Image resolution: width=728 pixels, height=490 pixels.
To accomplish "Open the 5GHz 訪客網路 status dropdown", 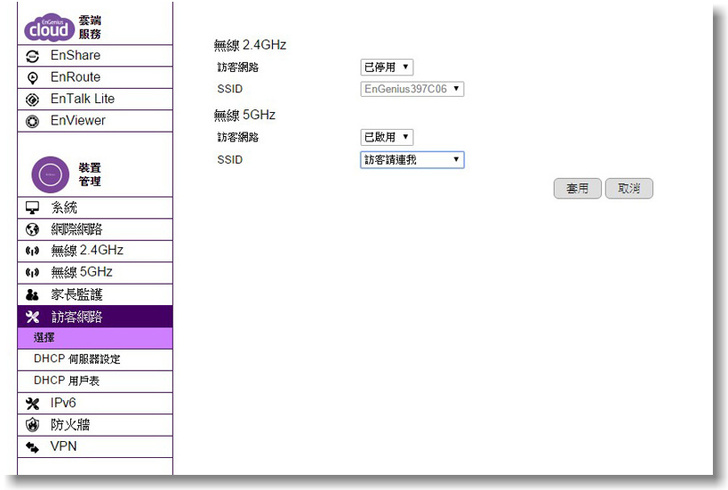I will (x=387, y=137).
